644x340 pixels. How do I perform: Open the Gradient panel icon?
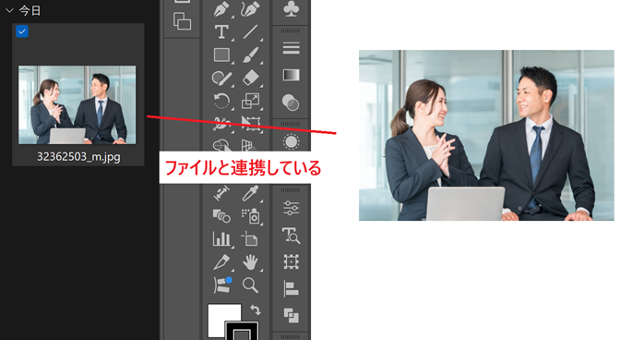[x=291, y=75]
